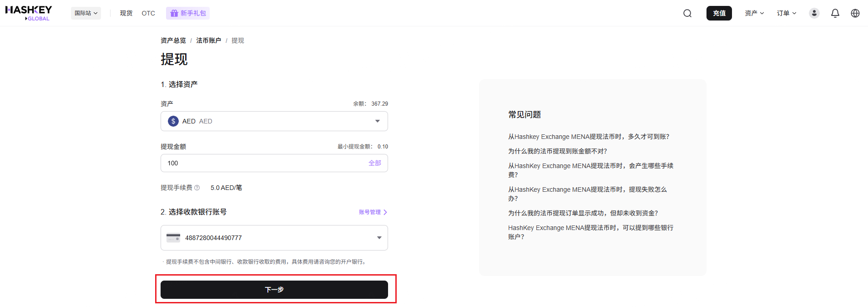Click the HashKey Global logo
Screen dimensions: 868x307
coord(28,13)
